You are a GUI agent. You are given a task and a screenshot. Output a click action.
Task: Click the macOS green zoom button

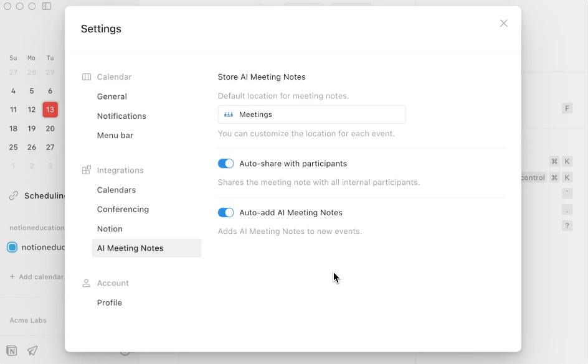click(x=32, y=6)
